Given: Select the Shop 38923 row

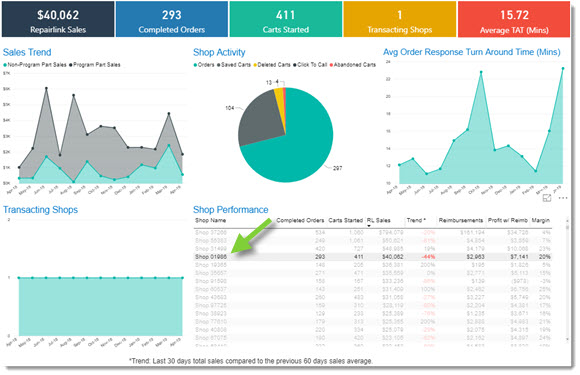Looking at the screenshot, I should pos(373,314).
